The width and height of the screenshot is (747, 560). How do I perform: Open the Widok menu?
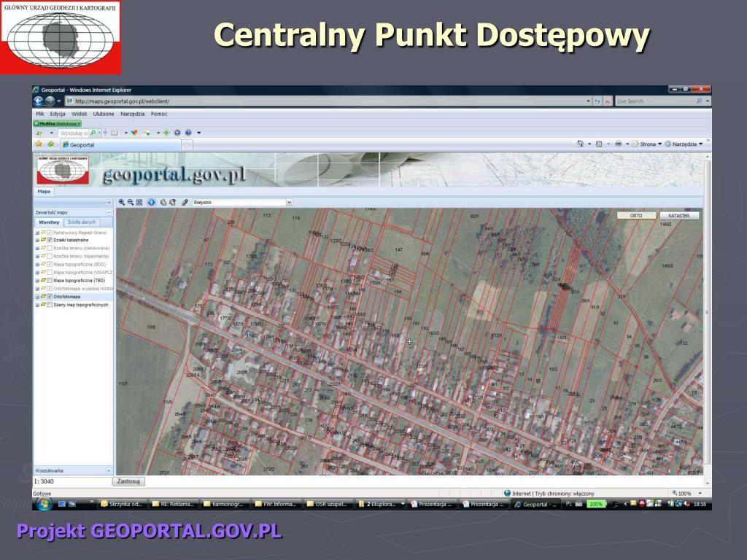point(79,114)
